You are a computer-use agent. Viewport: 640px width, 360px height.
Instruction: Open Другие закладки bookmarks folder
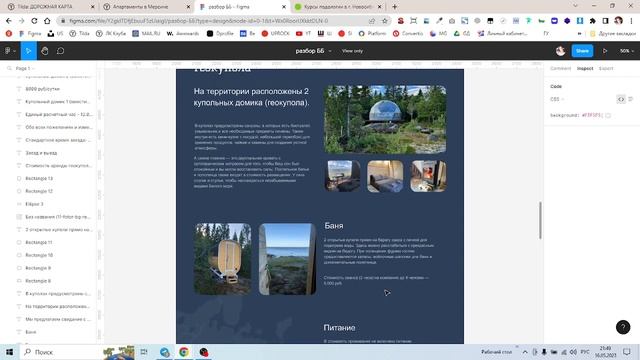(612, 33)
